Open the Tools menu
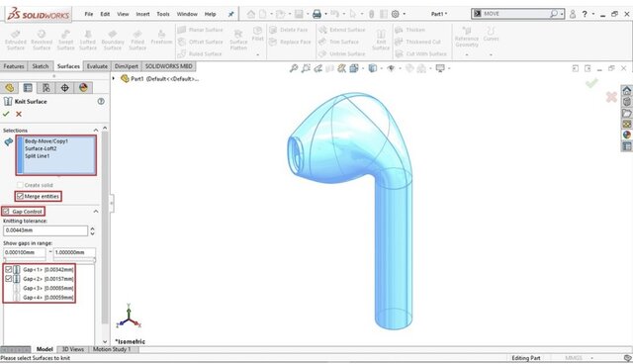The image size is (633, 364). 163,14
